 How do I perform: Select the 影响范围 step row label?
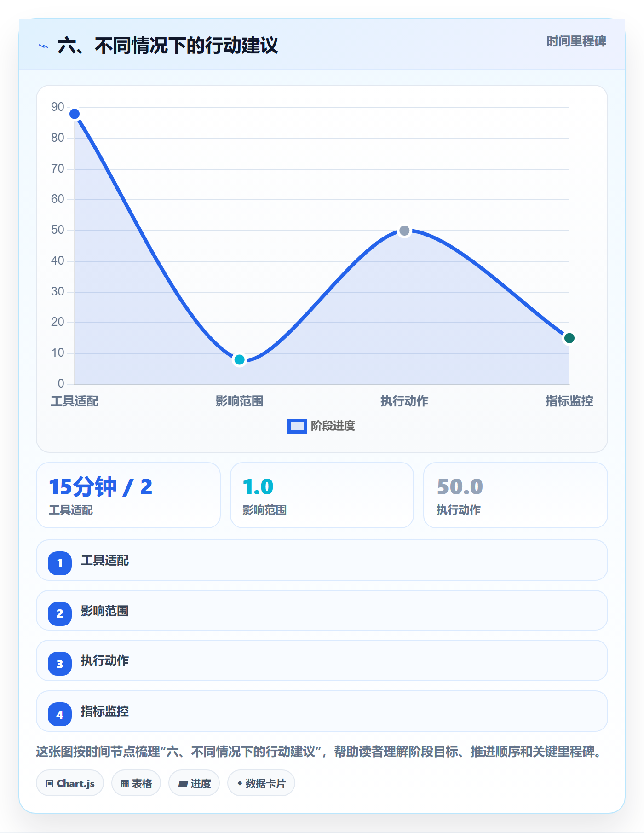105,611
